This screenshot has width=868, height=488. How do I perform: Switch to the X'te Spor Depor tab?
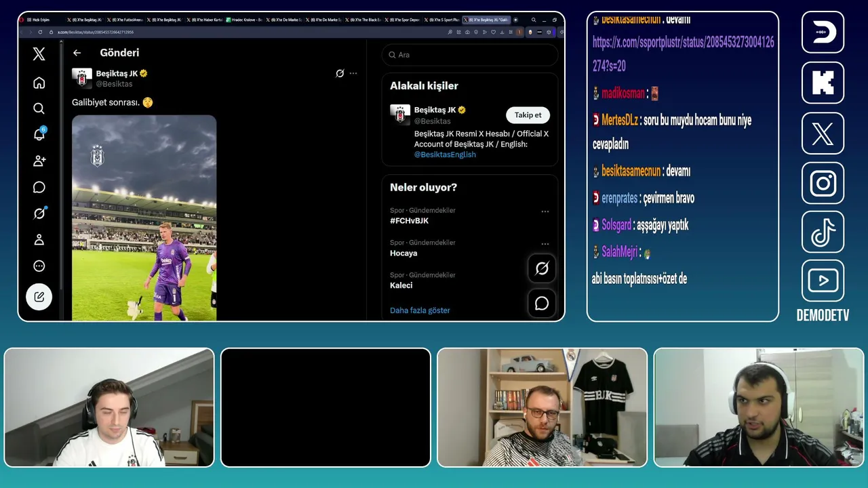(402, 20)
